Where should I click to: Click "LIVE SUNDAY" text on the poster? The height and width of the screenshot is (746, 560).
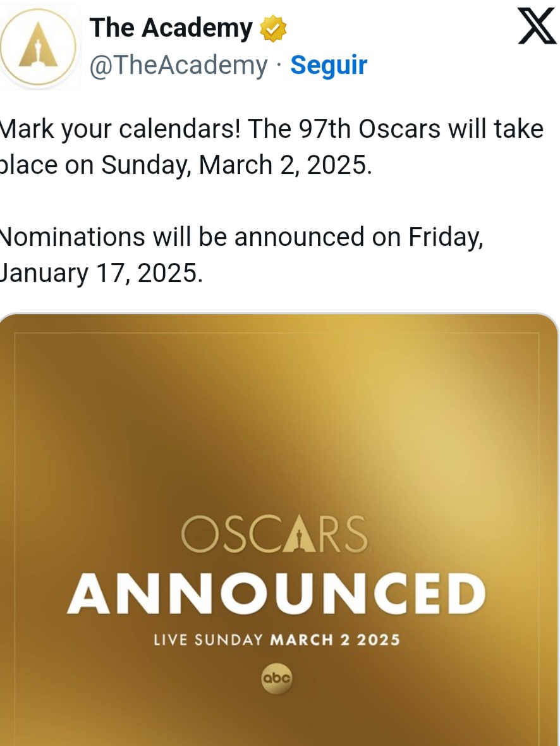[x=208, y=639]
